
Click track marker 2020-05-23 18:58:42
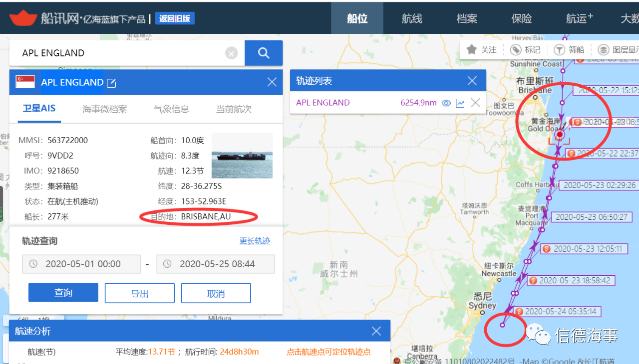(x=571, y=281)
